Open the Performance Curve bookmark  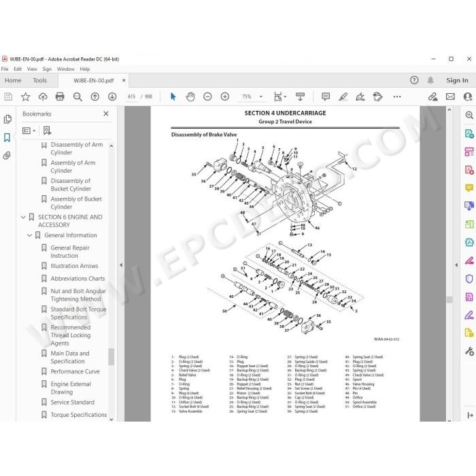click(x=75, y=371)
